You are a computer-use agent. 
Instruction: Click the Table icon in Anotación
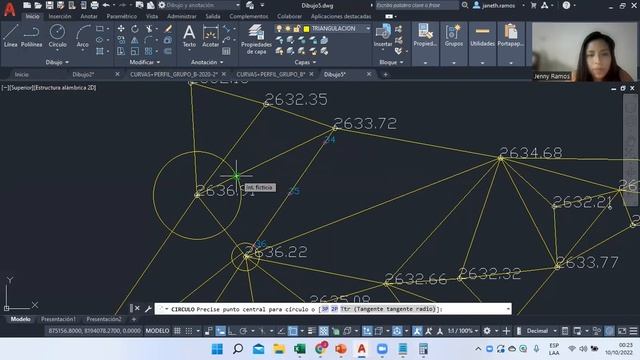point(226,51)
